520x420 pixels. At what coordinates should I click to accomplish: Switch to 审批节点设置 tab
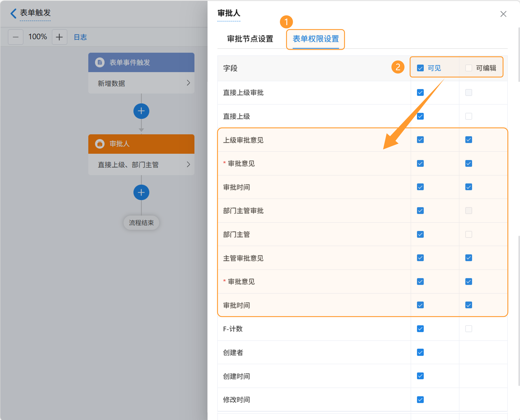[250, 39]
